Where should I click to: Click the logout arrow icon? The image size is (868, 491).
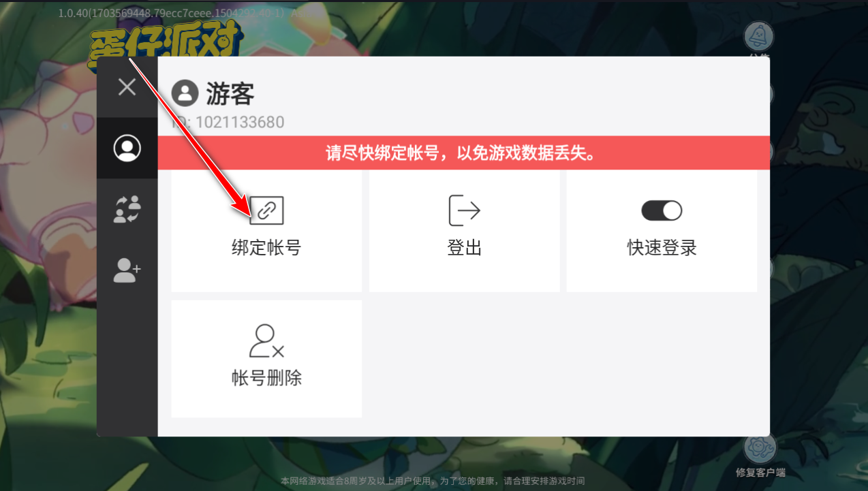tap(464, 210)
